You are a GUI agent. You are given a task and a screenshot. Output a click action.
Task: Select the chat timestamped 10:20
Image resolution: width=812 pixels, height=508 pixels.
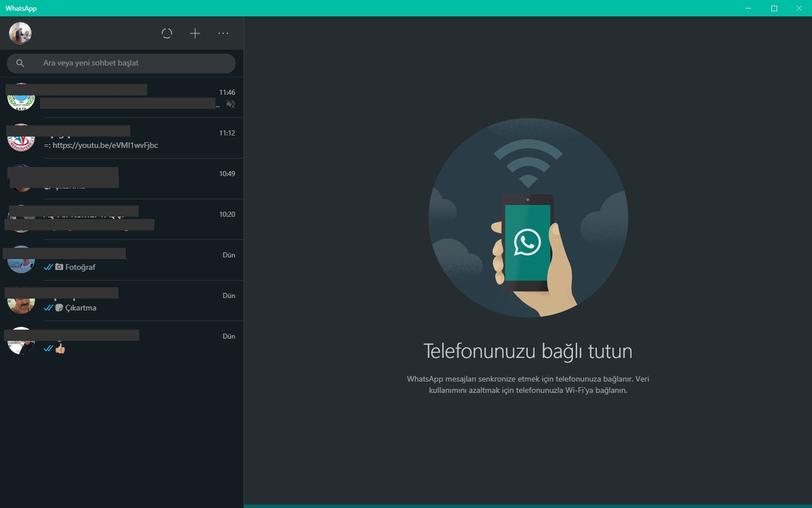[122, 220]
